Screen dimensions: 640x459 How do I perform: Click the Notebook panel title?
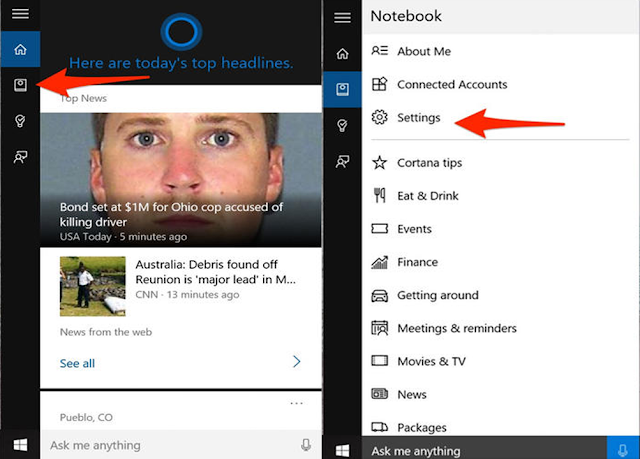coord(406,16)
